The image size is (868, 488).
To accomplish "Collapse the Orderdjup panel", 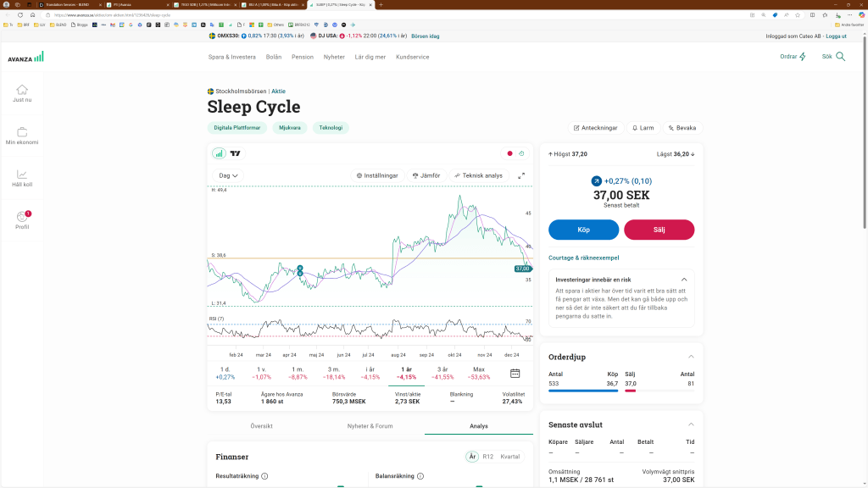I will tap(691, 357).
